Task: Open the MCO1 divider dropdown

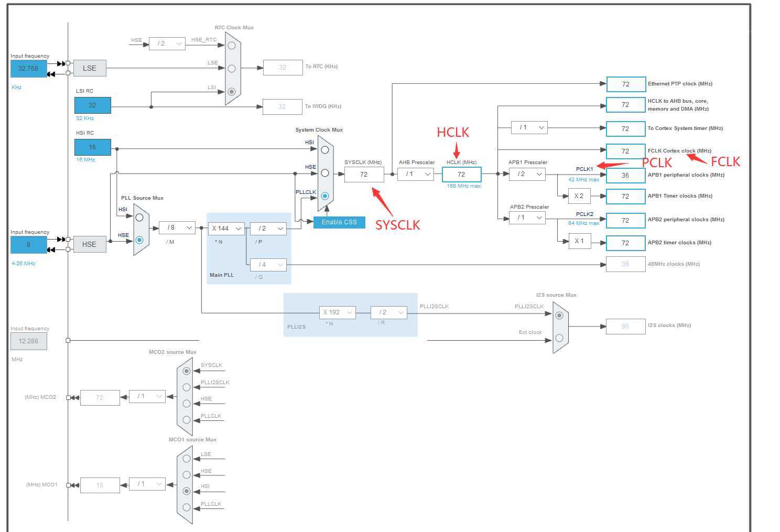Action: (147, 484)
